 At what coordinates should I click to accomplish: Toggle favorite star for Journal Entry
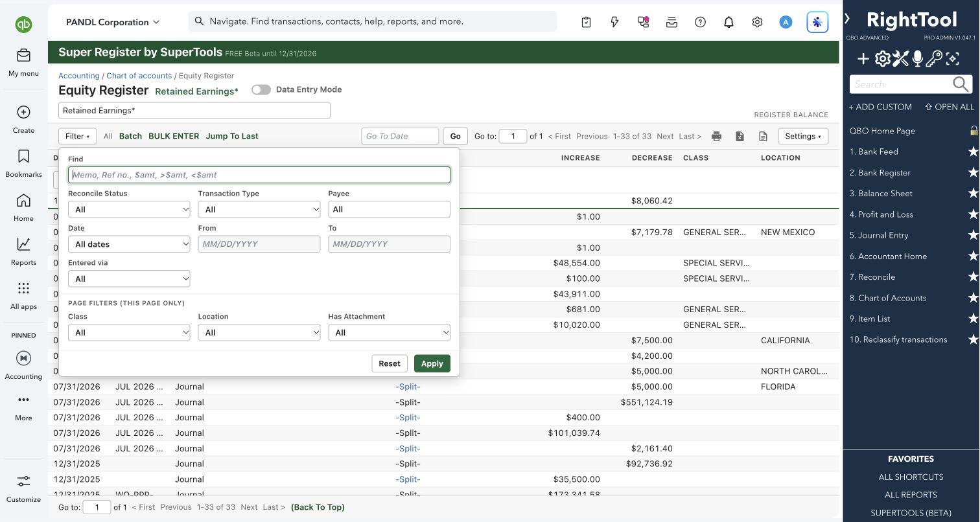coord(973,235)
